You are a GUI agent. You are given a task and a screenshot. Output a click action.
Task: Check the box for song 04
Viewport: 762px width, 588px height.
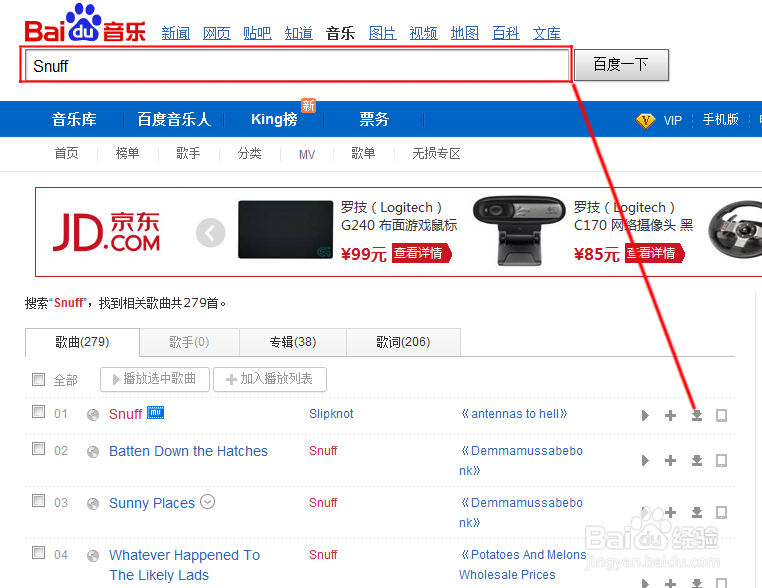point(38,553)
